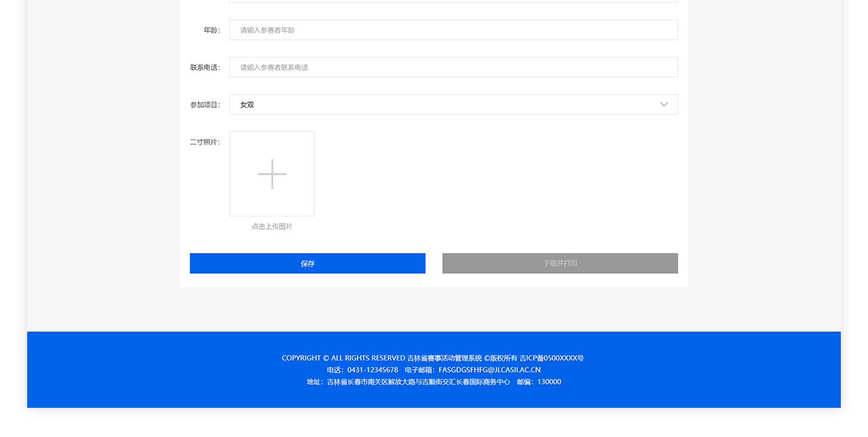Click the postal code 130000 in footer
The image size is (868, 437).
tap(549, 382)
